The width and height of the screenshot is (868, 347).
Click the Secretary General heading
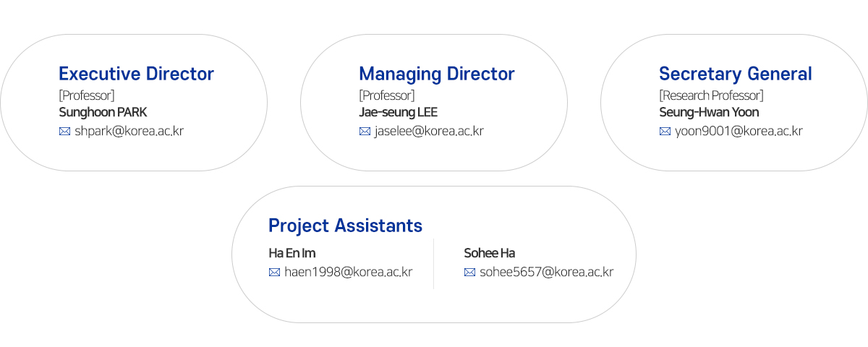click(736, 74)
